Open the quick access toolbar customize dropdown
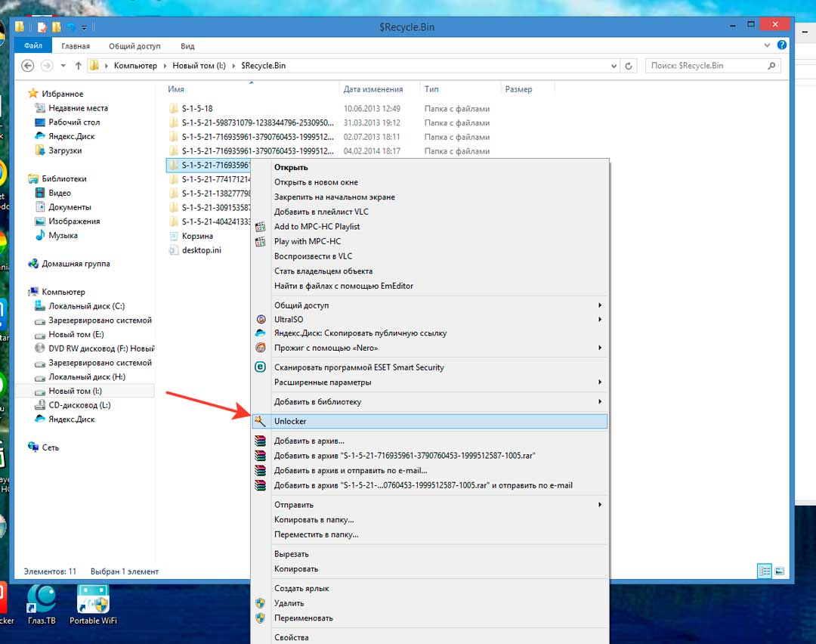816x644 pixels. tap(84, 27)
